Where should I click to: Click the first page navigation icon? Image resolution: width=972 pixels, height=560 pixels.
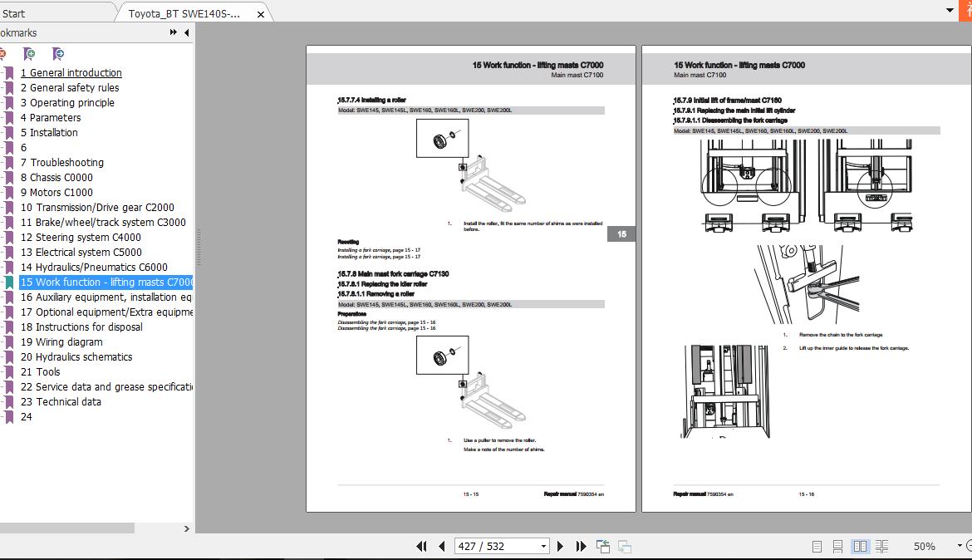click(422, 546)
